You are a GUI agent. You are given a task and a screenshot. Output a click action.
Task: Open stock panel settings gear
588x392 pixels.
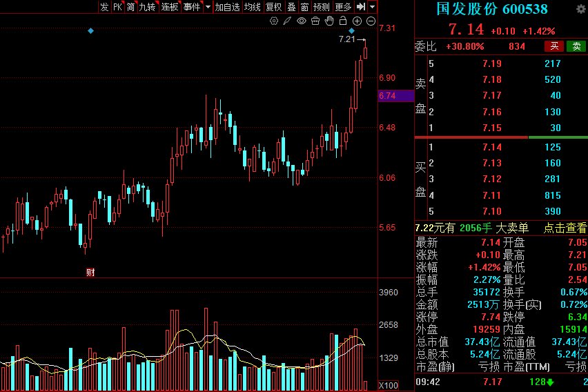click(582, 9)
